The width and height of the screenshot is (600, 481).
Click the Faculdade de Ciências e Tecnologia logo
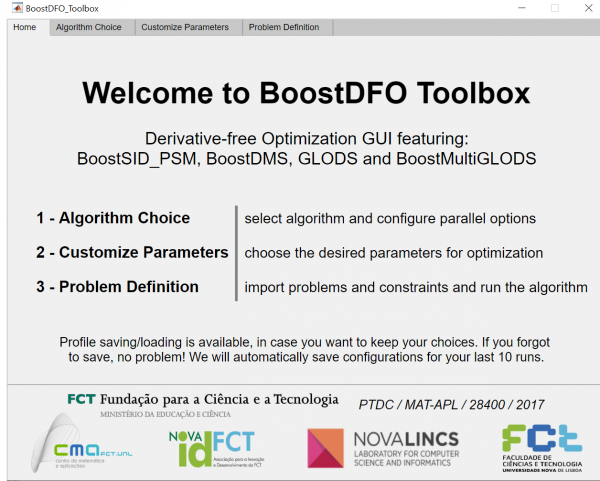(x=541, y=449)
